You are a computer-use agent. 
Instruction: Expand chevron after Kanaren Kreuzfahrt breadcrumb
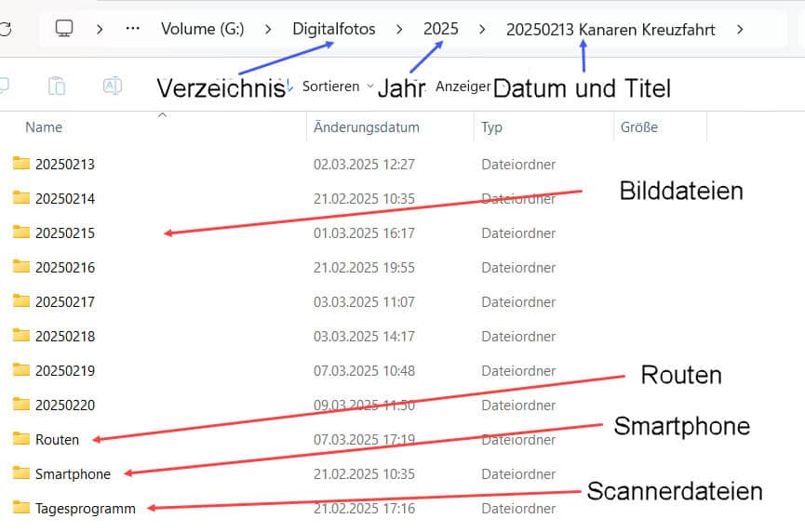coord(739,29)
